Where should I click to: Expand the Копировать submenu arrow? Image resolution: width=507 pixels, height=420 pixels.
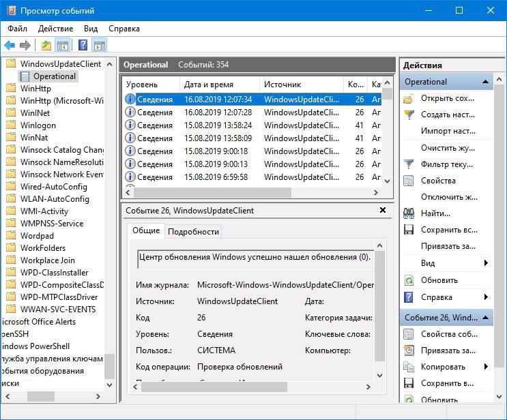[x=486, y=367]
